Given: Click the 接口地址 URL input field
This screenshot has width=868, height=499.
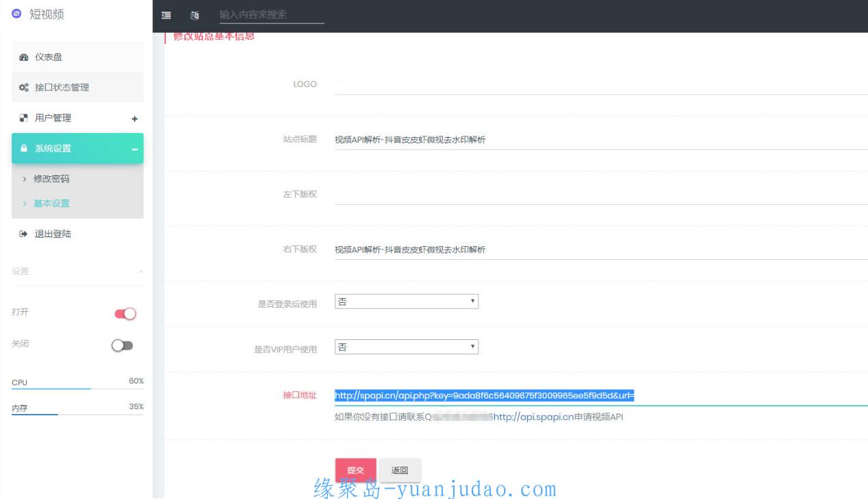Looking at the screenshot, I should pyautogui.click(x=601, y=395).
